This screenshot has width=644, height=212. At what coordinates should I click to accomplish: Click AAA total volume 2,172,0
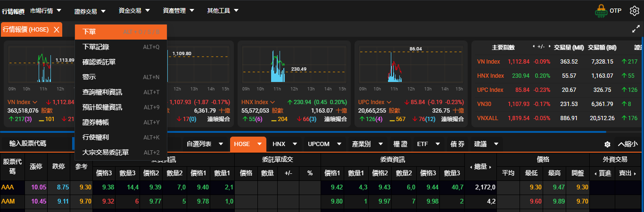tap(485, 188)
